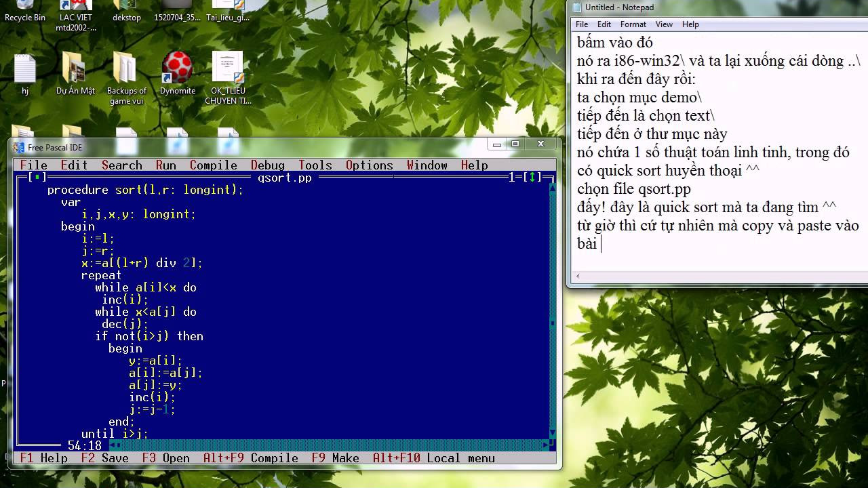Click the Notepad line 'chọn file qsort.pp'
The height and width of the screenshot is (488, 868).
(634, 189)
